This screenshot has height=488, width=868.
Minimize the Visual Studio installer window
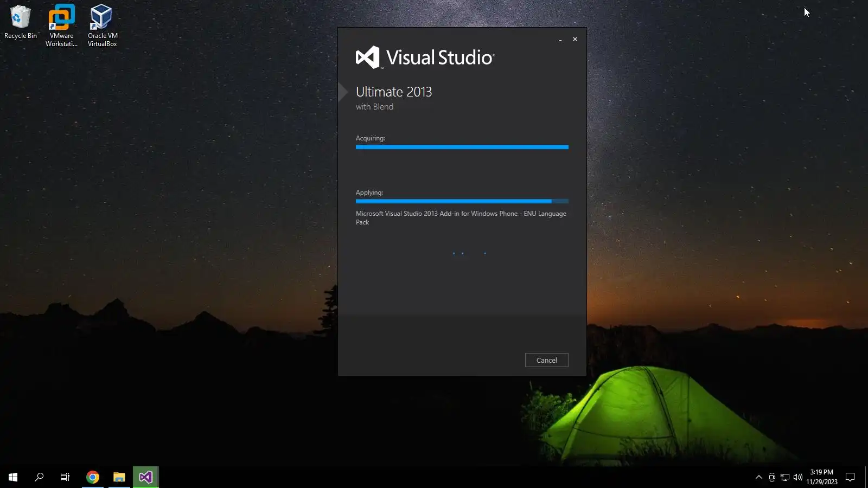(x=560, y=40)
